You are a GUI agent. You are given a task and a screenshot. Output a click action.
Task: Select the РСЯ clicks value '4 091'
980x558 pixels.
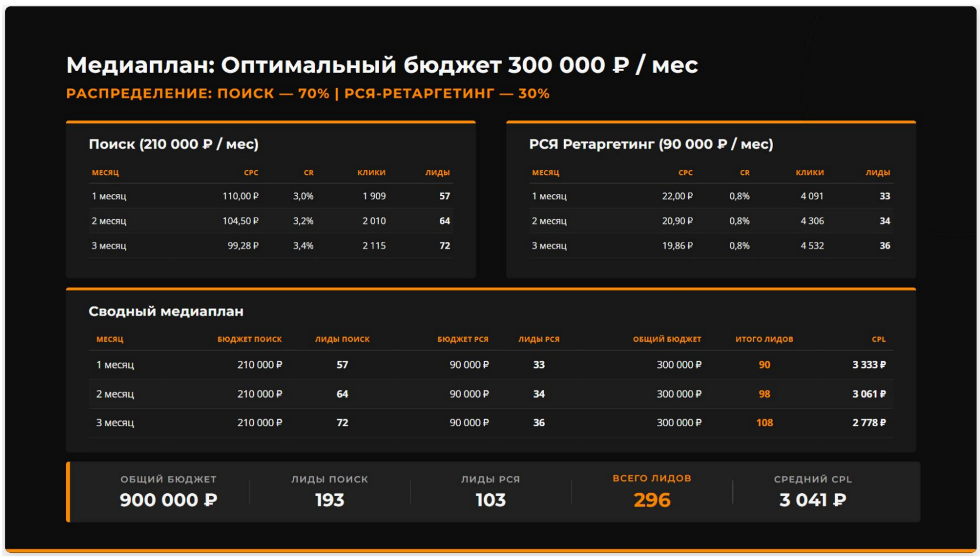pos(812,196)
